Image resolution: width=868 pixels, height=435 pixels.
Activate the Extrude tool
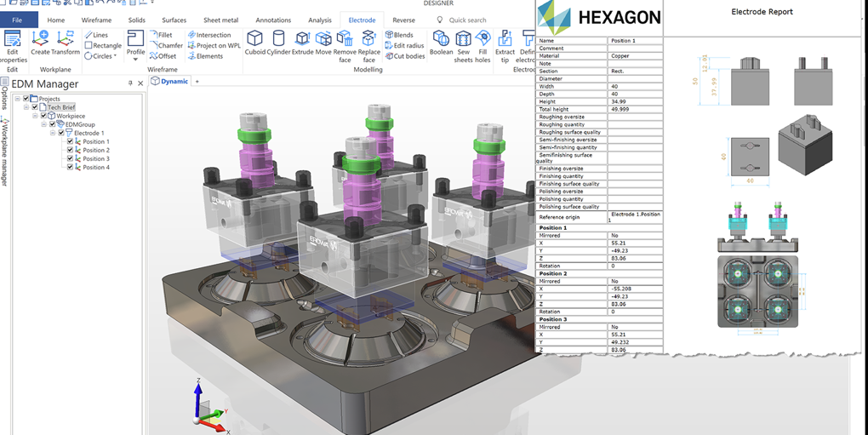(302, 43)
